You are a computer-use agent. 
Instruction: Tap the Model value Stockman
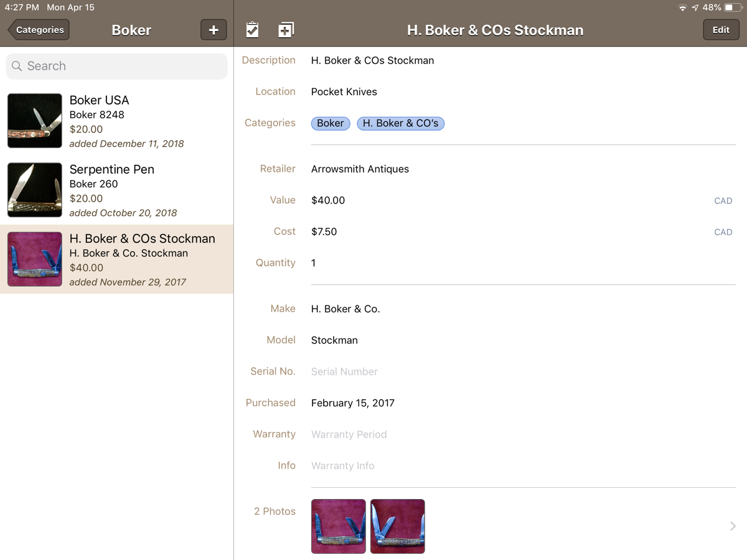(334, 340)
